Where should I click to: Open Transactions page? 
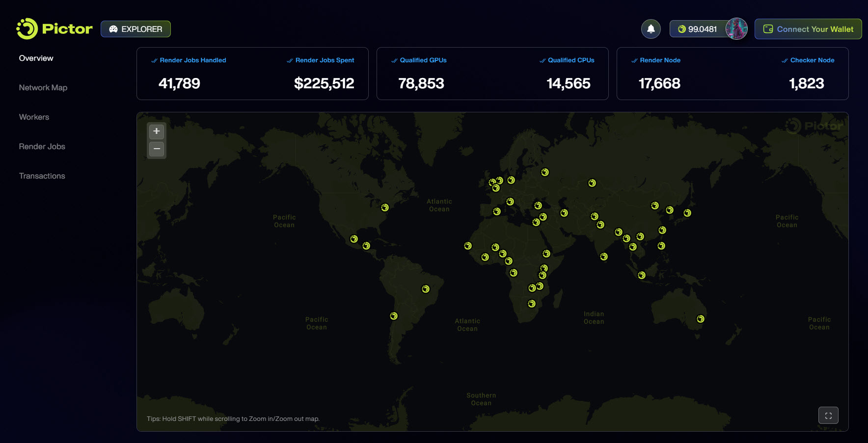pos(42,176)
